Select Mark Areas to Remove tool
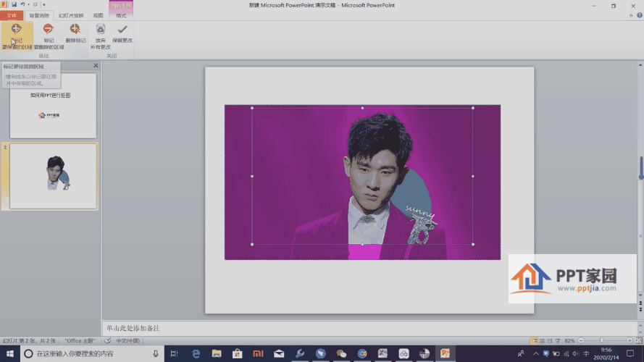The image size is (644, 362). (x=49, y=36)
